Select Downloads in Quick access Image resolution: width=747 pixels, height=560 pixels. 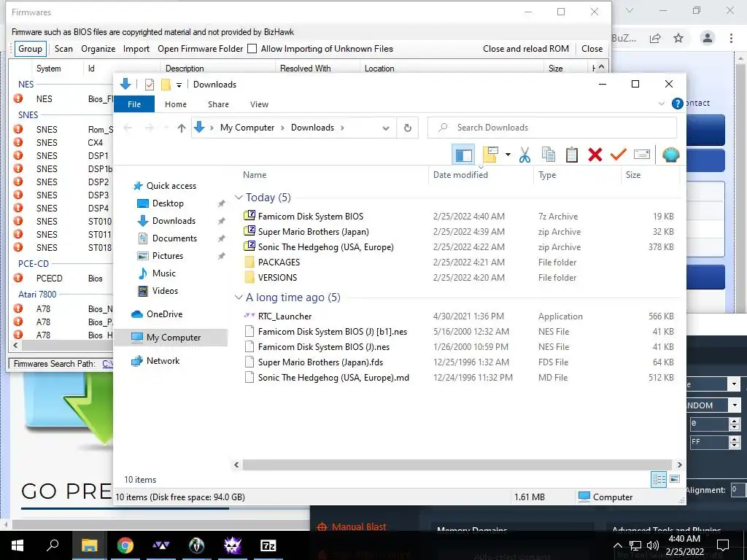tap(174, 221)
